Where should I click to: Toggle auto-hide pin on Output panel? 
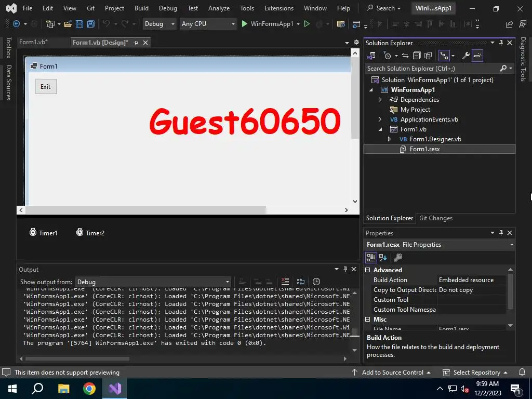click(345, 269)
